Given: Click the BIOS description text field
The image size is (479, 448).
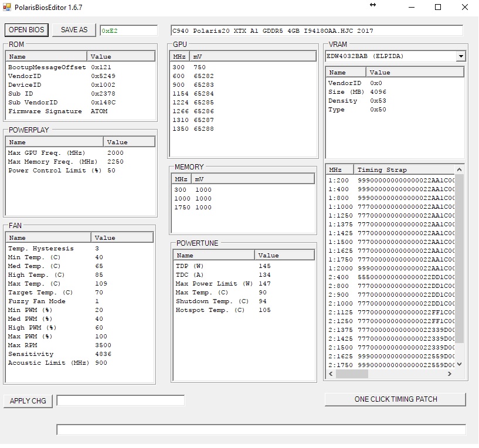Looking at the screenshot, I should tap(317, 31).
